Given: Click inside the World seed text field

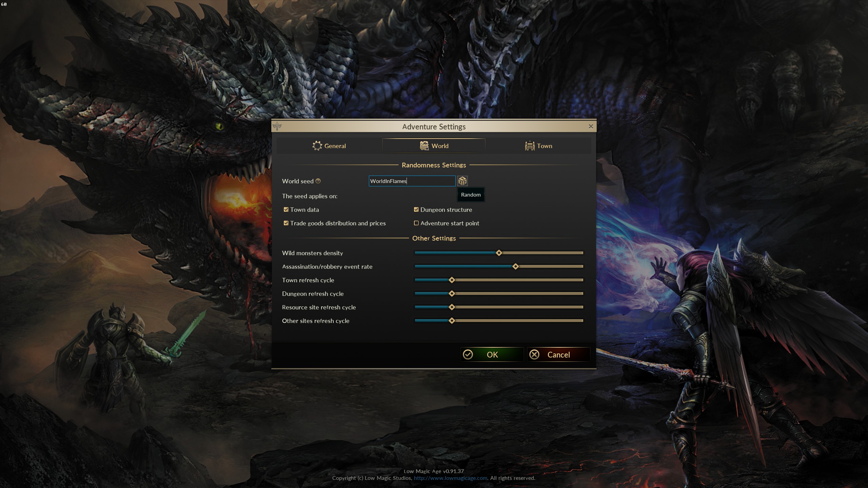Looking at the screenshot, I should click(412, 181).
